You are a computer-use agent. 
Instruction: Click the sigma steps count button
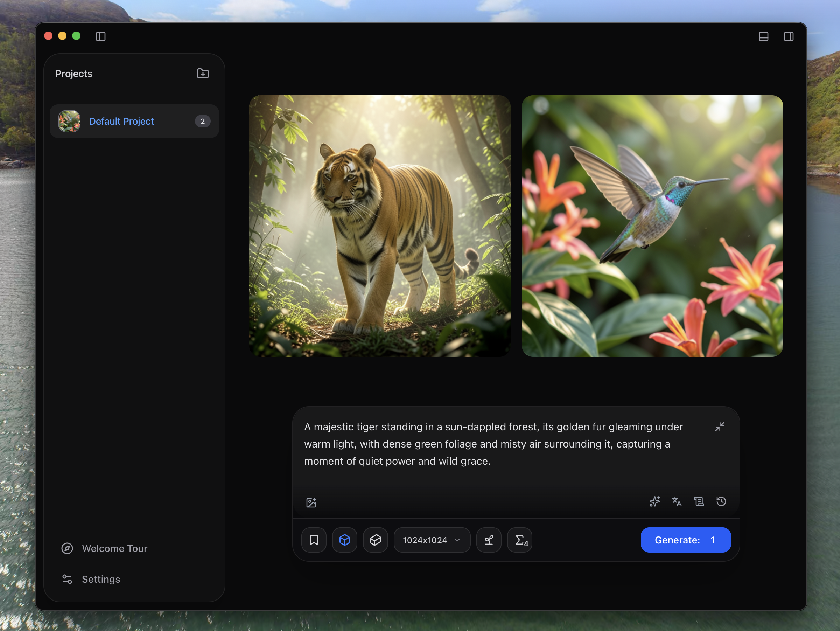tap(520, 540)
